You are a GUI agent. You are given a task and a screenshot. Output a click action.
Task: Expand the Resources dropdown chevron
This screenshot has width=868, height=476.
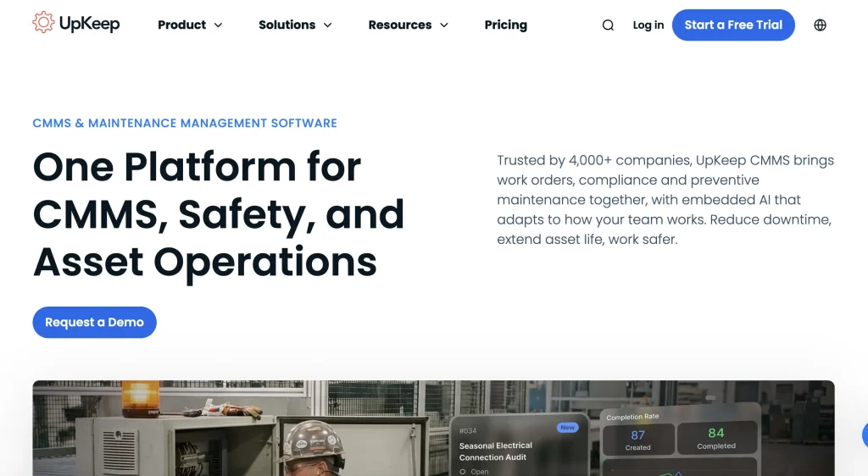point(444,25)
